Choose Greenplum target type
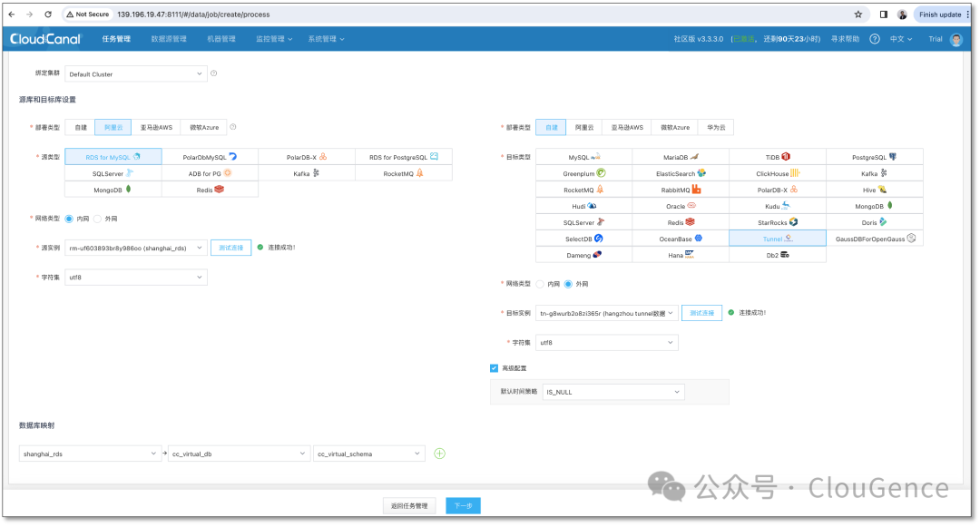 click(583, 173)
